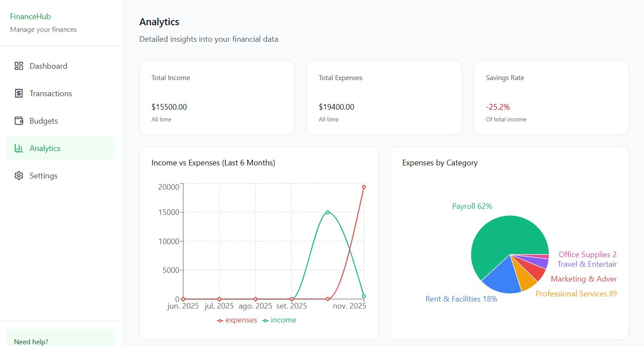The image size is (644, 346).
Task: Click 'Manage your finances' tagline
Action: point(44,30)
